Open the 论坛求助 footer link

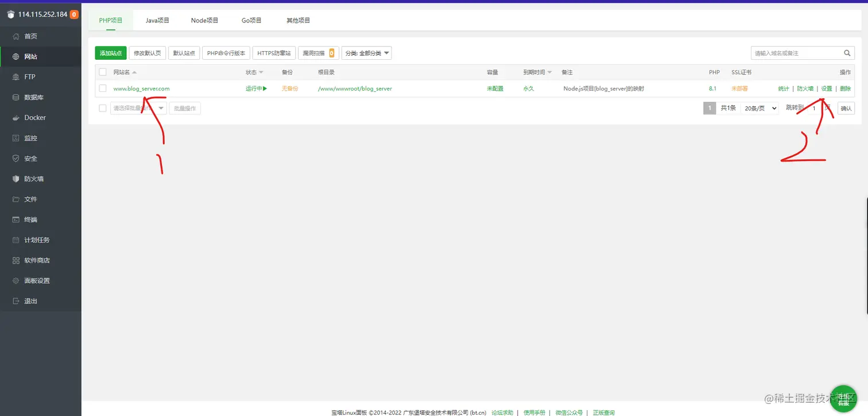(502, 413)
